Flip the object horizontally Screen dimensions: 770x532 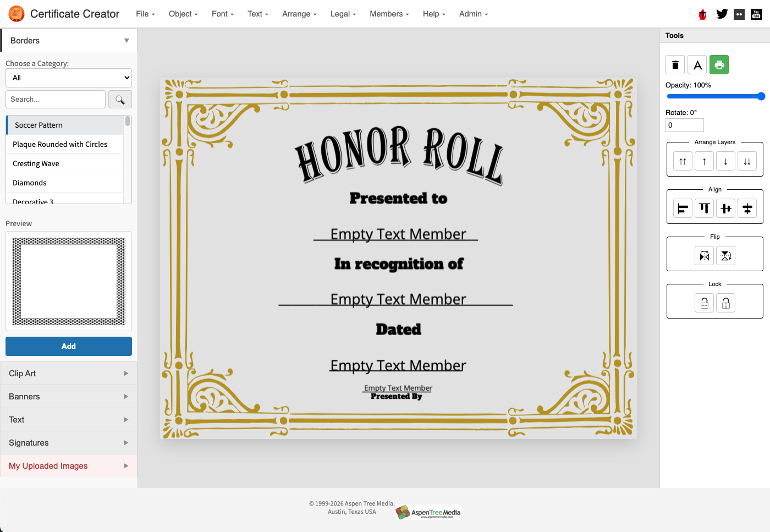tap(704, 255)
